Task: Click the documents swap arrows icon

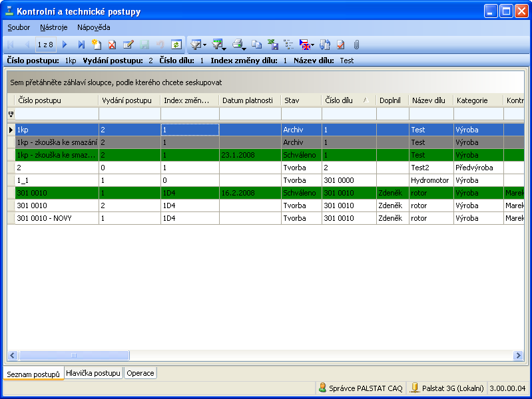Action: (x=325, y=45)
